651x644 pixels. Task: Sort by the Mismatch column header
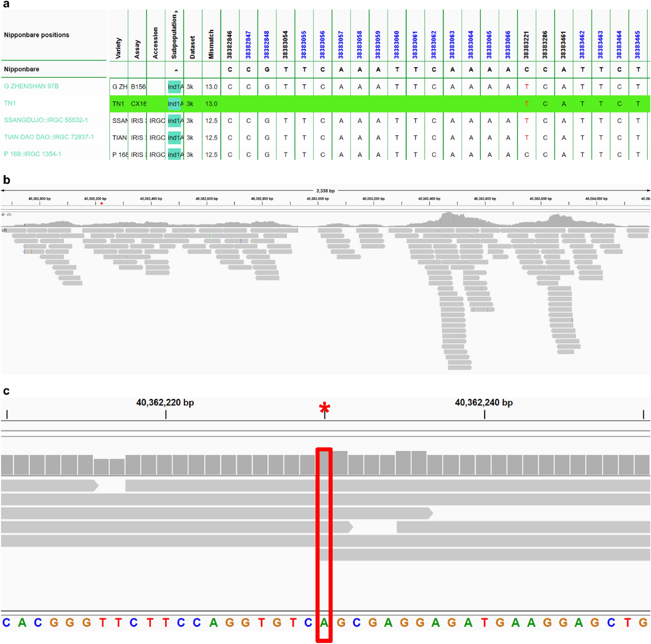pyautogui.click(x=211, y=44)
